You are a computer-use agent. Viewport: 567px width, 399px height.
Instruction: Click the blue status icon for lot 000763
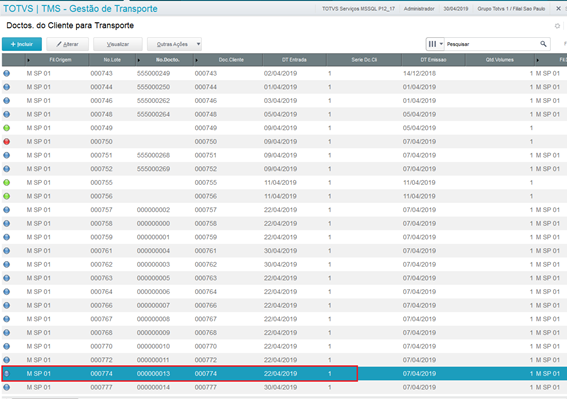[x=7, y=278]
